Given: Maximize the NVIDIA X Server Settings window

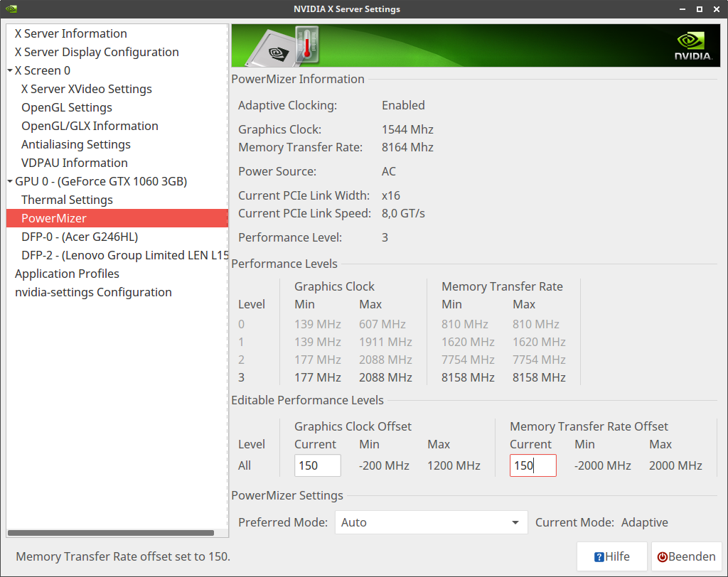Looking at the screenshot, I should [700, 9].
